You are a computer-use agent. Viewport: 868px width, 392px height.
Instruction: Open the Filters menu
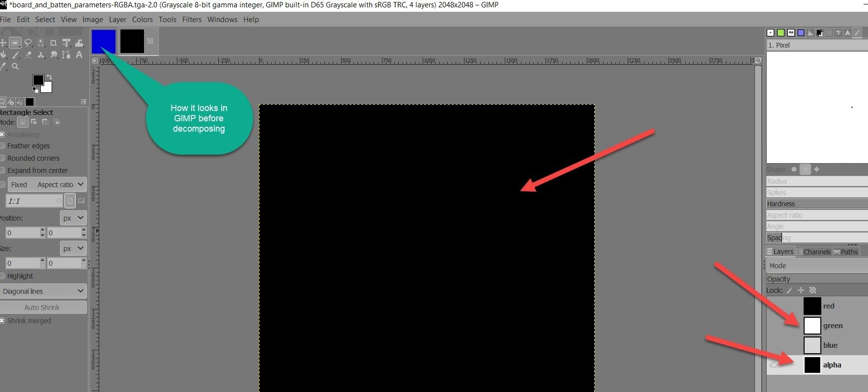point(192,20)
